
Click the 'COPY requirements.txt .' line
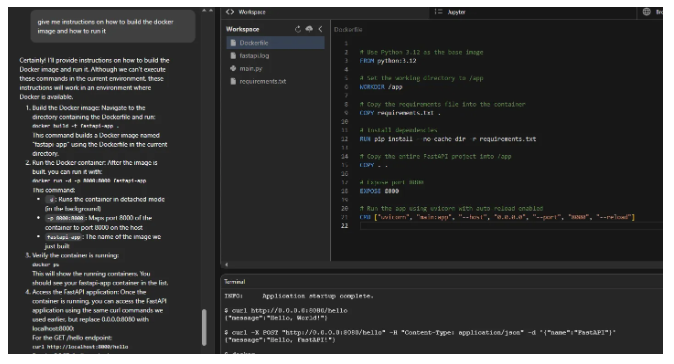[x=400, y=113]
